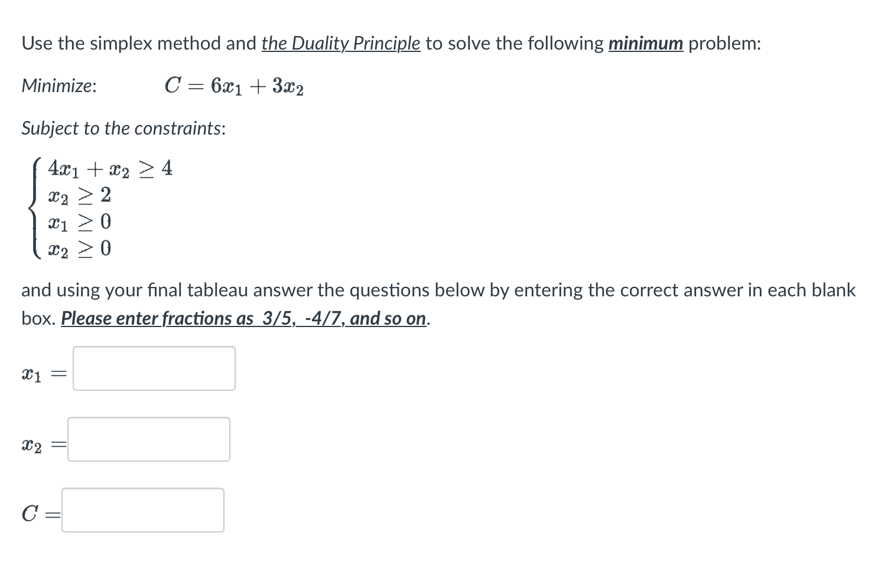The image size is (878, 588).
Task: Click inside the x2 answer box
Action: [x=148, y=439]
